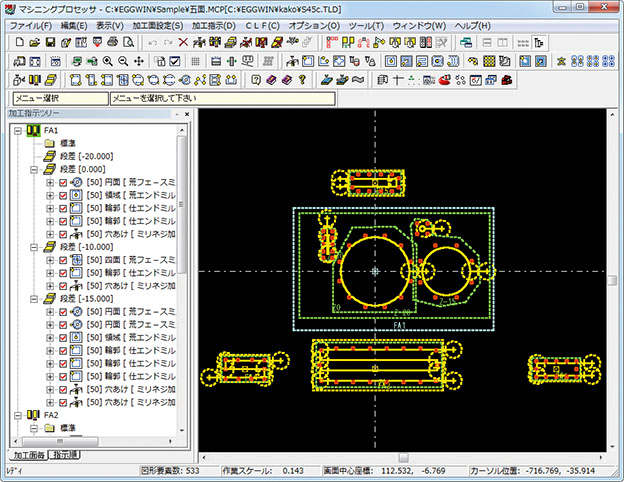
Task: Uncheck the 四面 operation checkbox
Action: 63,260
